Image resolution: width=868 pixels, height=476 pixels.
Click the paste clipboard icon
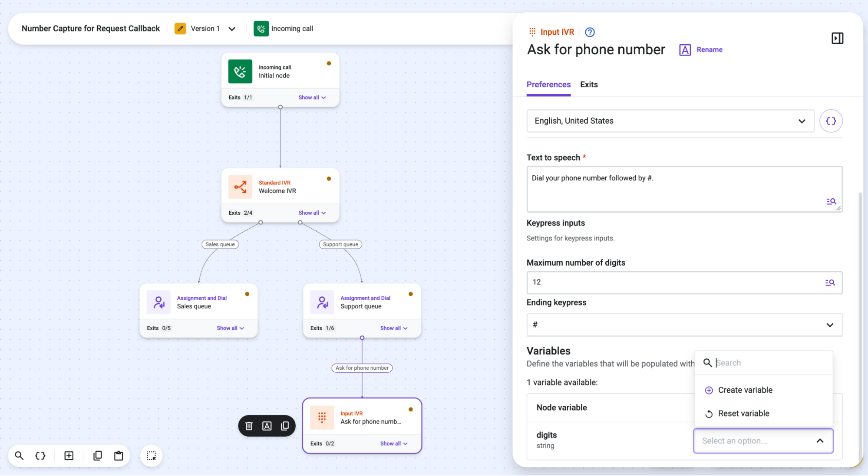click(119, 456)
